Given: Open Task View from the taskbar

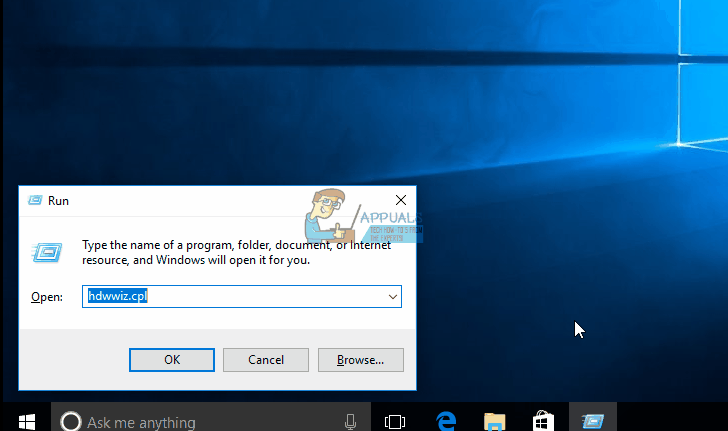Looking at the screenshot, I should click(395, 421).
